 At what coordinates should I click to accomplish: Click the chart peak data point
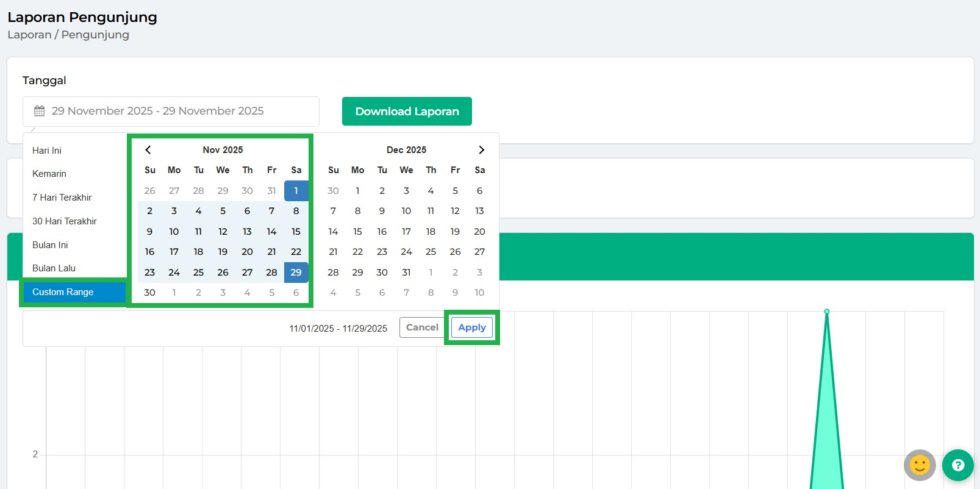pos(827,312)
